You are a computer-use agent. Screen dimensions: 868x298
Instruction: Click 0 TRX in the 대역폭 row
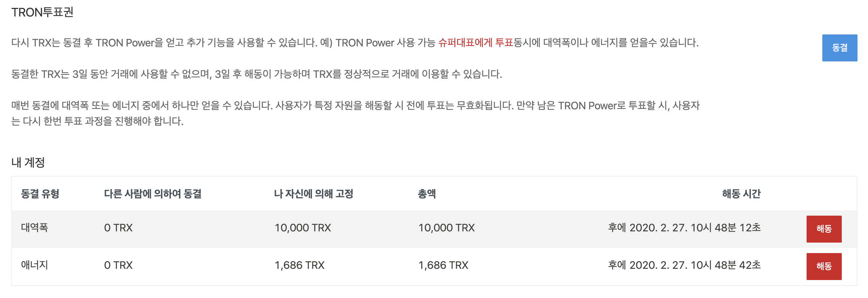[x=118, y=228]
